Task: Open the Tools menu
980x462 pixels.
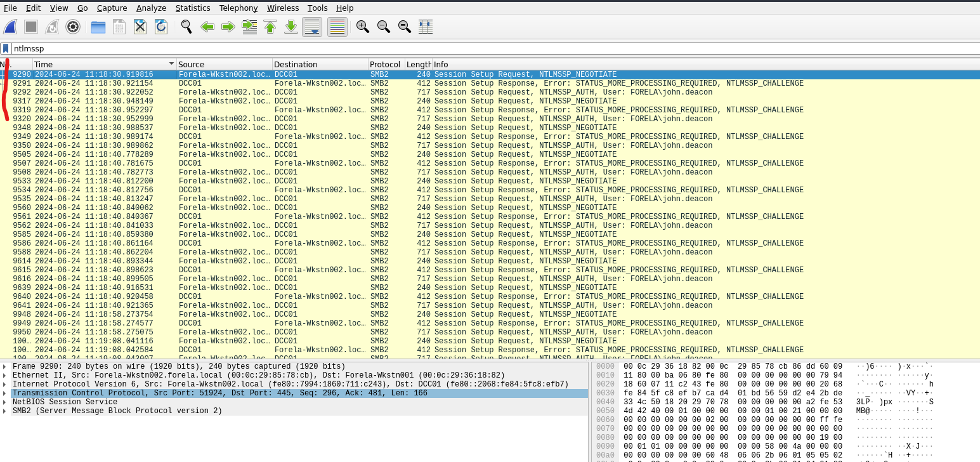Action: [318, 8]
